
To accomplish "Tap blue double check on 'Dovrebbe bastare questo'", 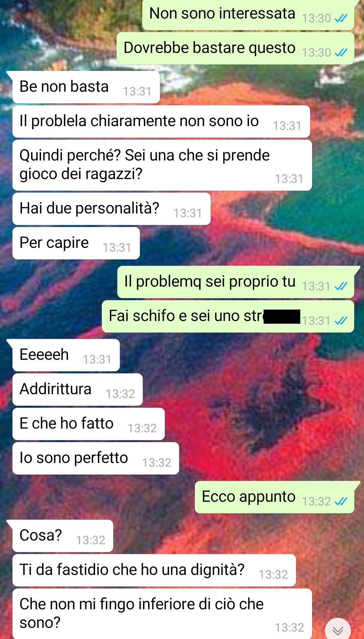I will (x=341, y=53).
